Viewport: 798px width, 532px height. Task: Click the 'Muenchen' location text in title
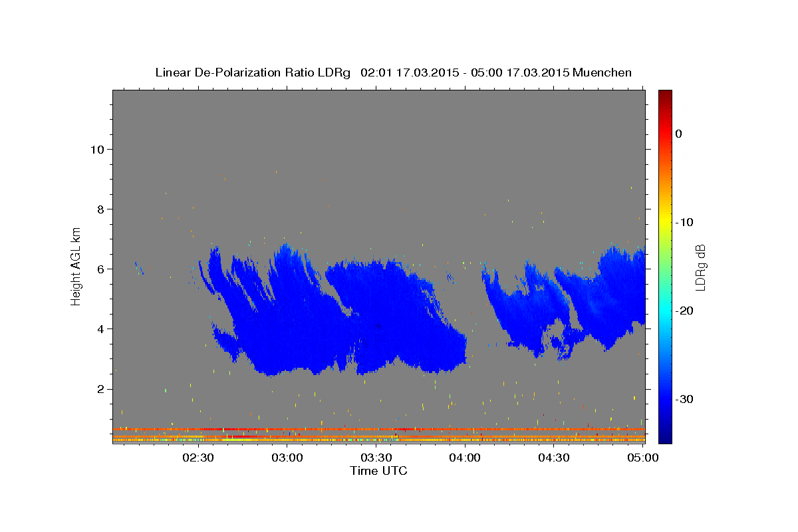(602, 72)
